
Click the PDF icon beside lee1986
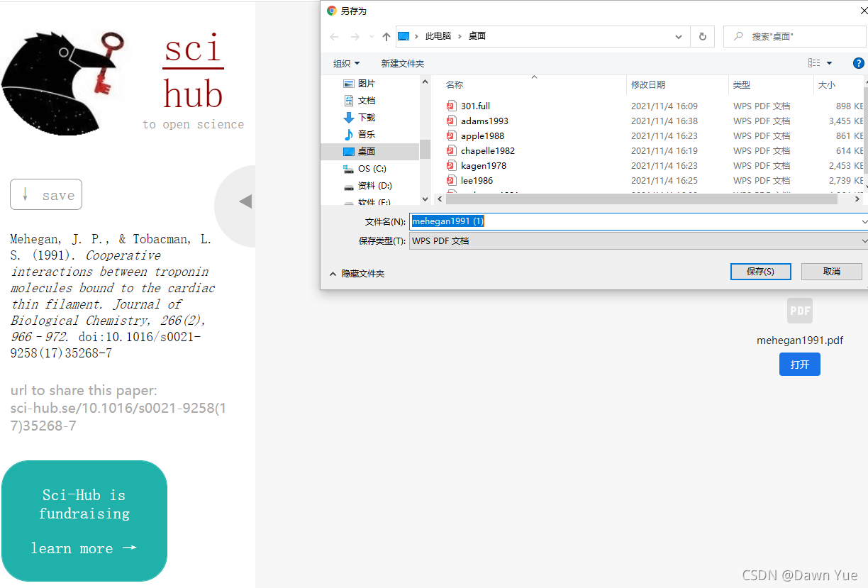click(x=451, y=180)
